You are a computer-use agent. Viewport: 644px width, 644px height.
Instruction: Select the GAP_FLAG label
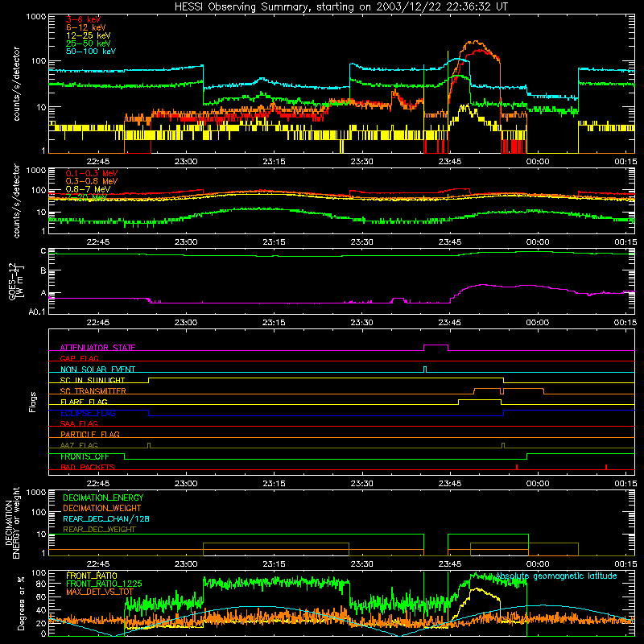[x=80, y=358]
